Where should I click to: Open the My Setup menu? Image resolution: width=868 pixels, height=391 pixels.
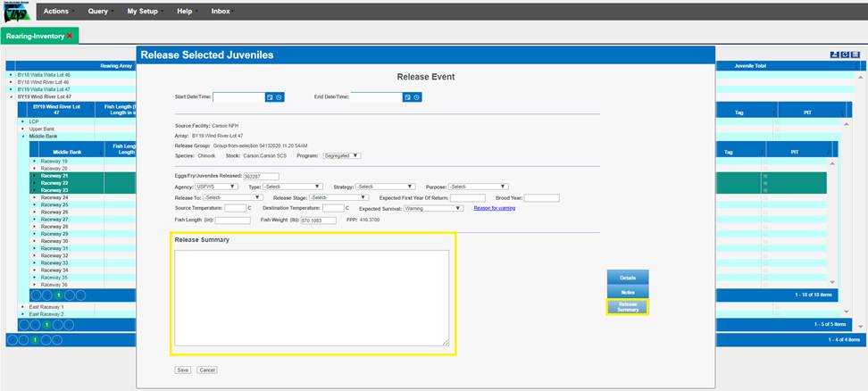[x=143, y=12]
